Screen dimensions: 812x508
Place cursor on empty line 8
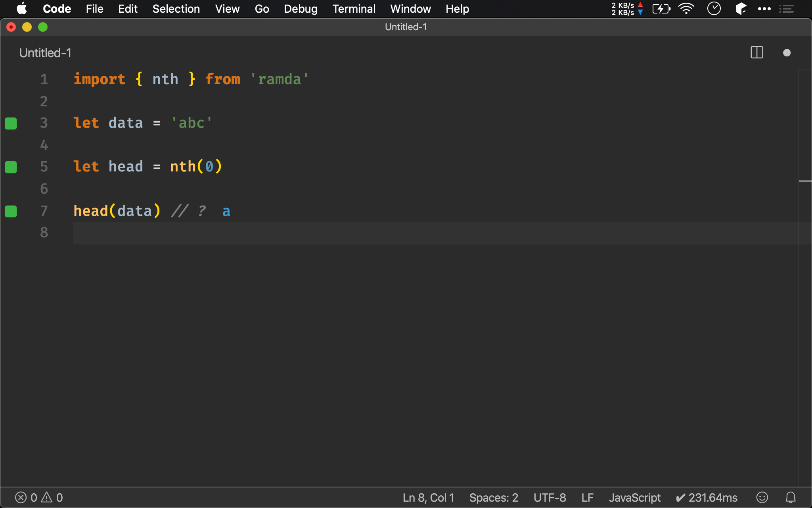(x=435, y=233)
